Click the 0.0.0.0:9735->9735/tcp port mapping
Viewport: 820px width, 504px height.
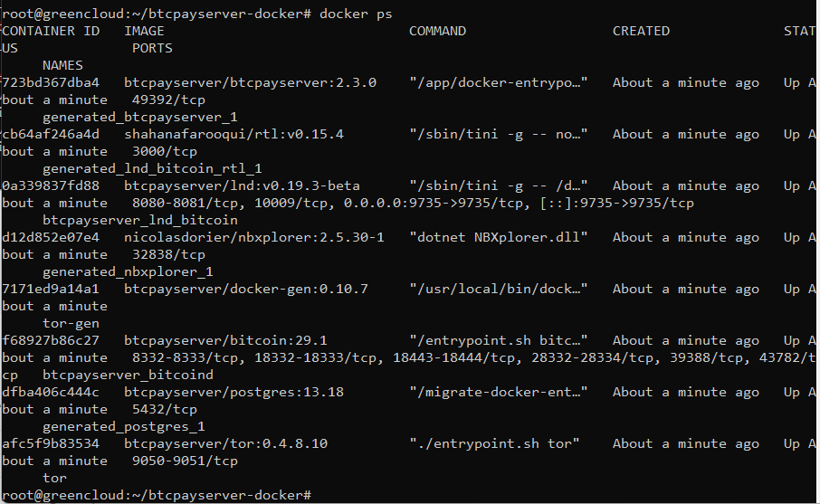click(x=434, y=204)
